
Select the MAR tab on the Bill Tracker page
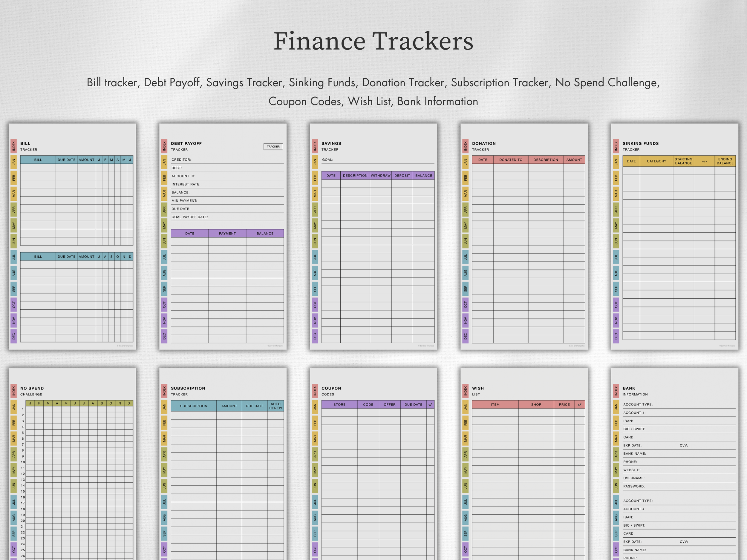tap(14, 194)
